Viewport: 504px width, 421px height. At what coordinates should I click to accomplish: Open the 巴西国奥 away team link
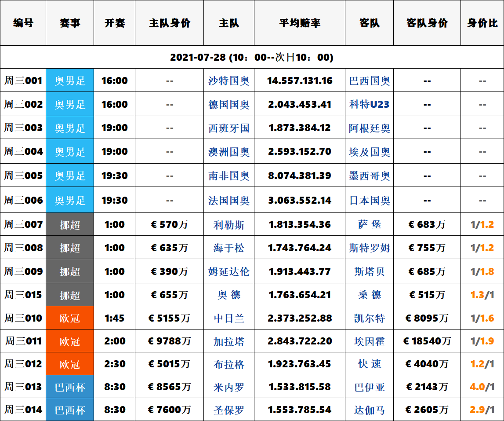[x=369, y=81]
